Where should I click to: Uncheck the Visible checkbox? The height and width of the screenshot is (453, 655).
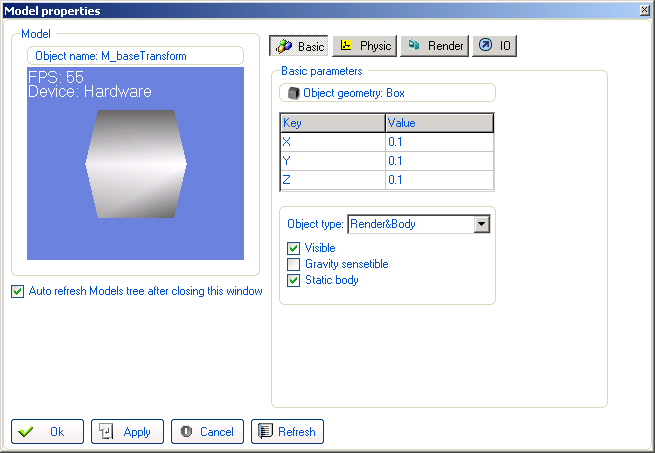pos(294,248)
